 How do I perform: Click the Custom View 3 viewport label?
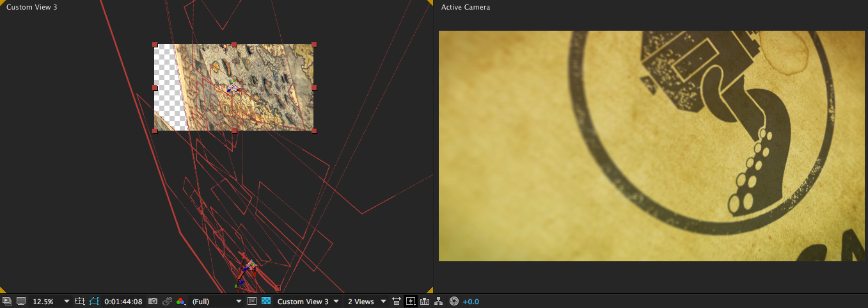point(32,7)
